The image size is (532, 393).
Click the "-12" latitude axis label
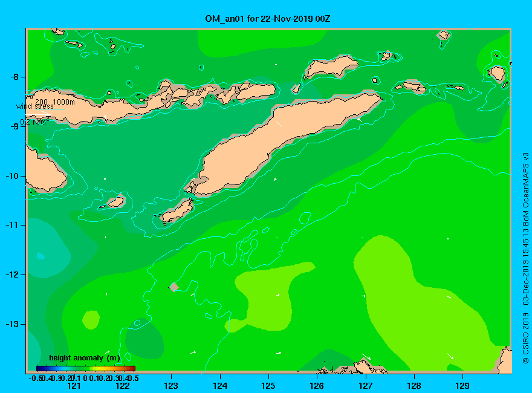[12, 274]
